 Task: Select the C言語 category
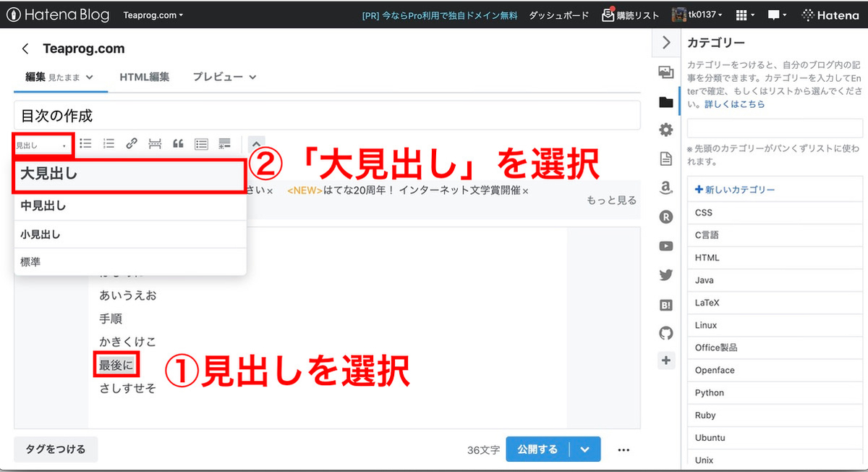point(775,235)
